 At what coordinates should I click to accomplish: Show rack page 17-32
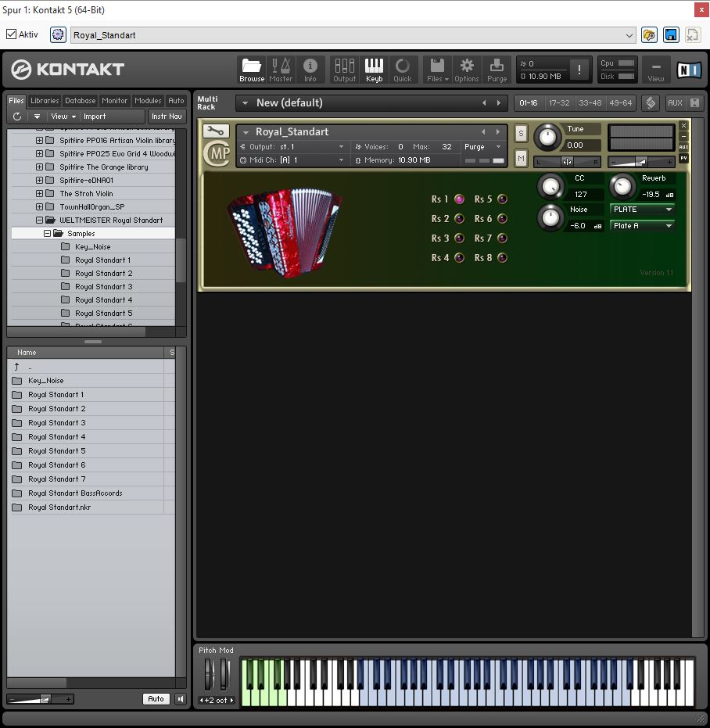click(559, 103)
